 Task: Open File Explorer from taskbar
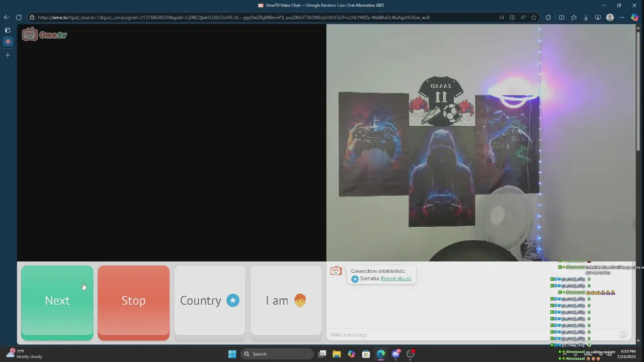coord(337,354)
